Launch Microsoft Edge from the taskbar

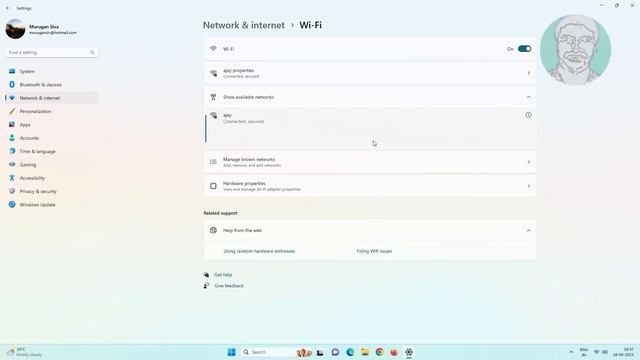click(x=350, y=352)
